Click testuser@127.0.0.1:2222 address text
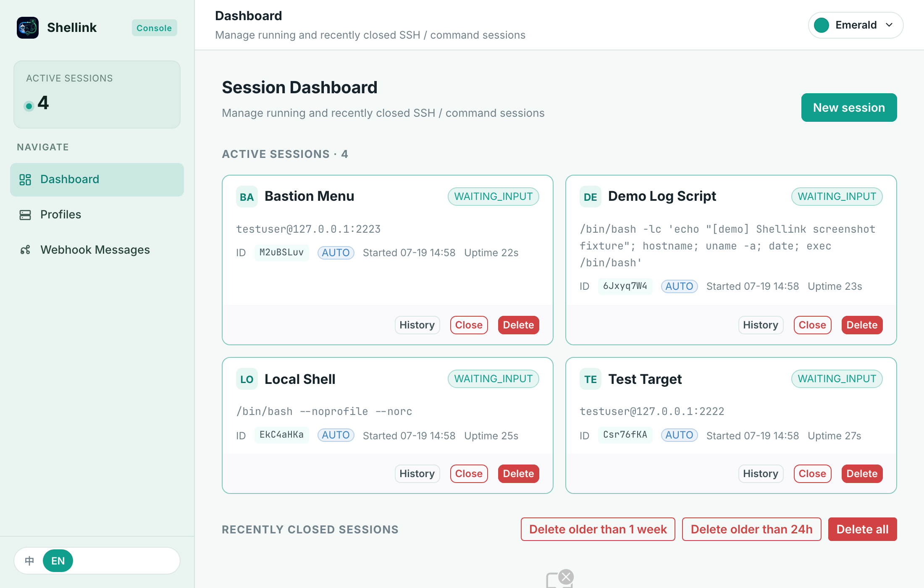The height and width of the screenshot is (588, 924). tap(652, 411)
